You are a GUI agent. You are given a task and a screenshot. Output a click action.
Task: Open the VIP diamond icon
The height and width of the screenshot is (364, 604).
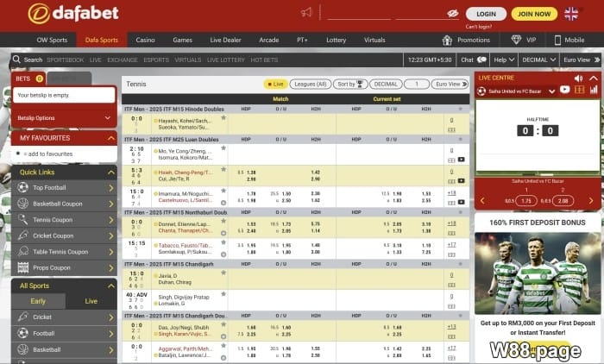[x=516, y=40]
